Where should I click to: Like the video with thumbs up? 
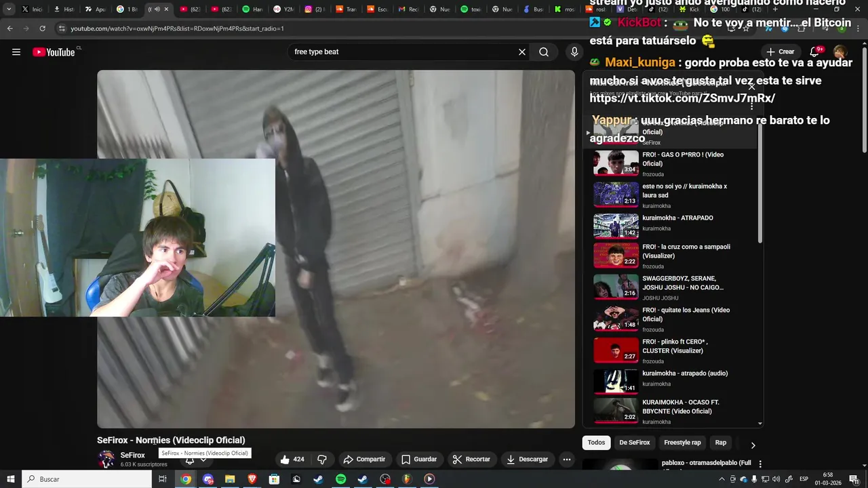pos(292,460)
